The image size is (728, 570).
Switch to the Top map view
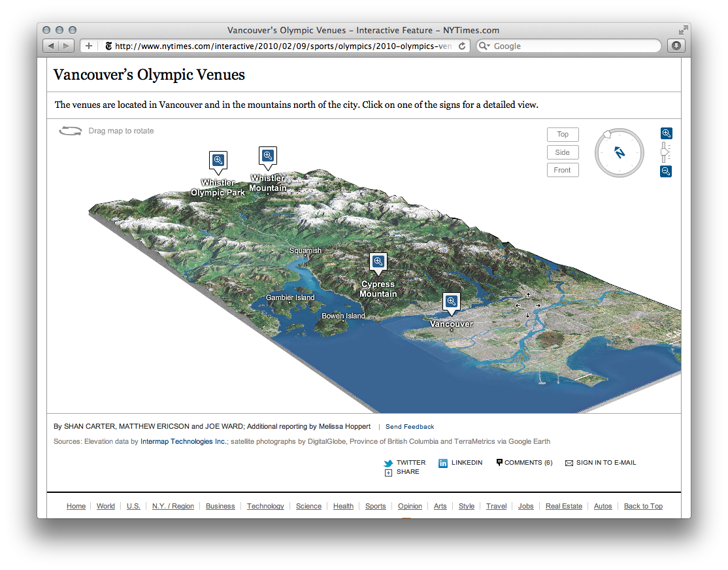563,134
